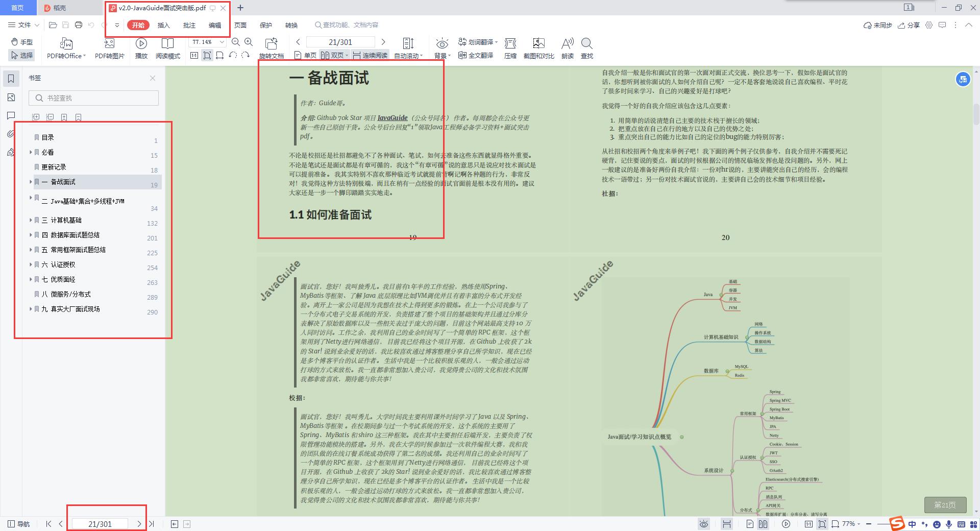Expand the 三 计算机基础 bookmark
The image size is (980, 531).
(31, 220)
